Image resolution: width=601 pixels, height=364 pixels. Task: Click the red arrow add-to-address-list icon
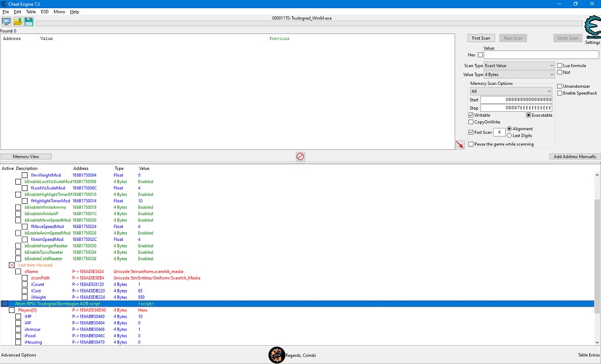460,144
